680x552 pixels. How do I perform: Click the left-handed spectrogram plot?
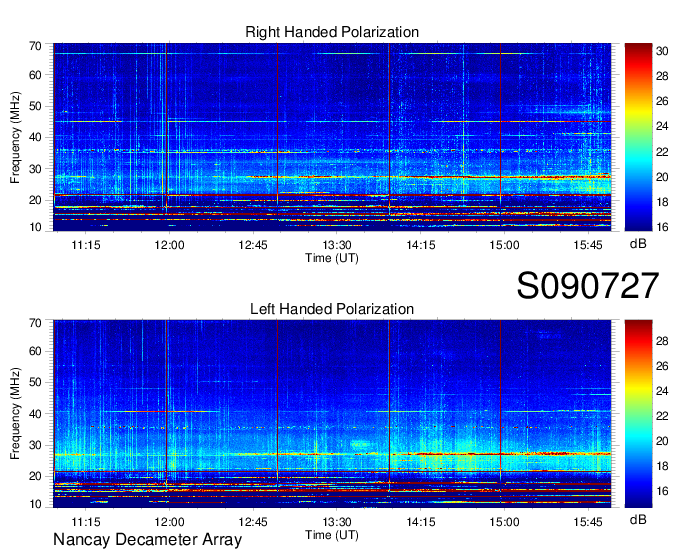coord(332,414)
